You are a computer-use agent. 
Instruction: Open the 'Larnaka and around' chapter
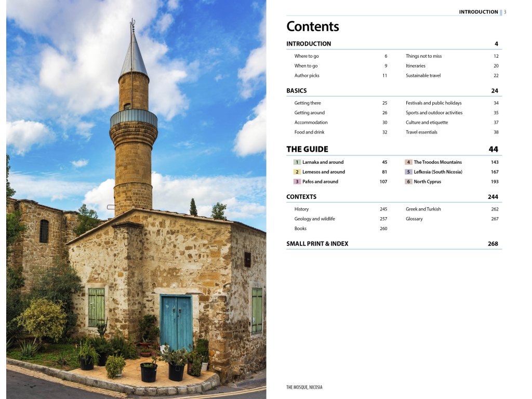pos(323,162)
